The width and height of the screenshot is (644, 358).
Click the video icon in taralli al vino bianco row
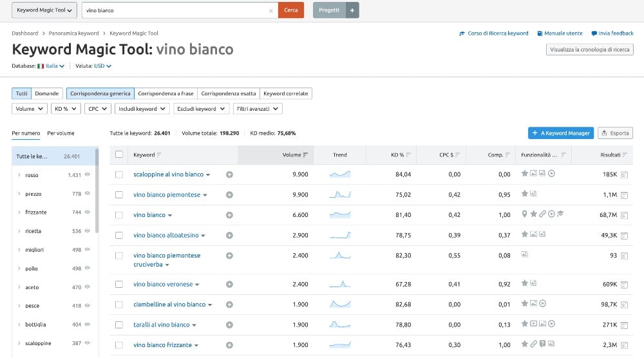(533, 323)
